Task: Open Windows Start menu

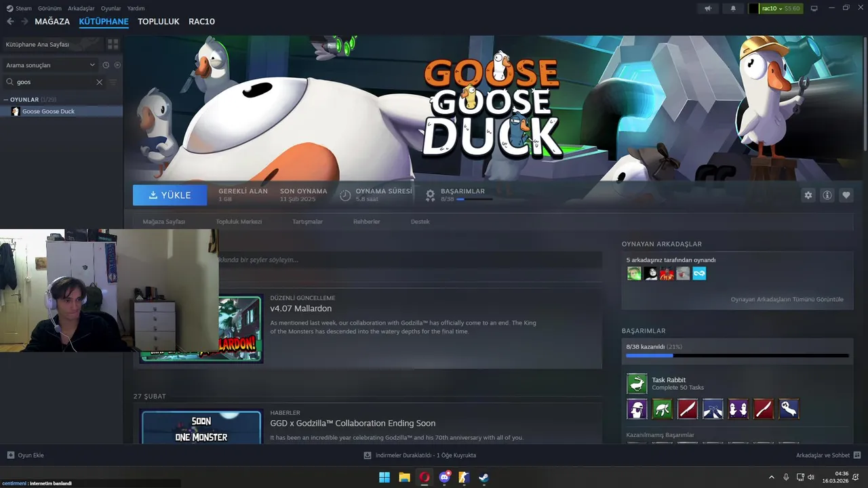Action: pyautogui.click(x=384, y=477)
